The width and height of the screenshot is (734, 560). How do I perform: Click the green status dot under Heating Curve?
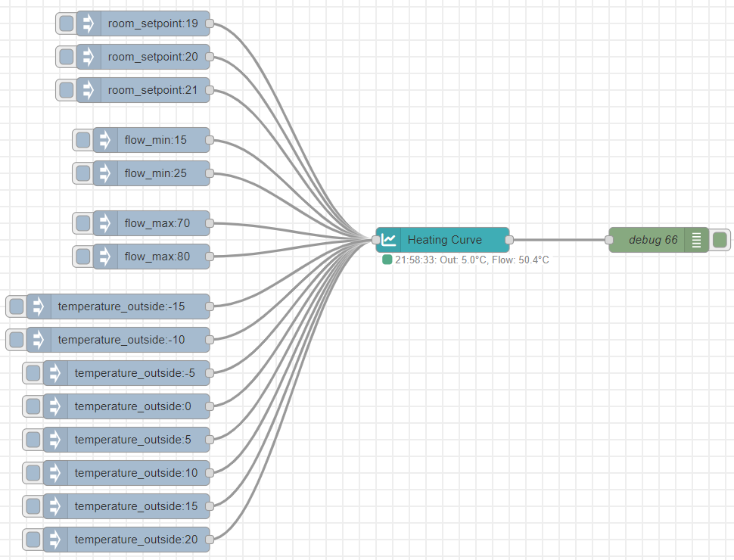387,260
